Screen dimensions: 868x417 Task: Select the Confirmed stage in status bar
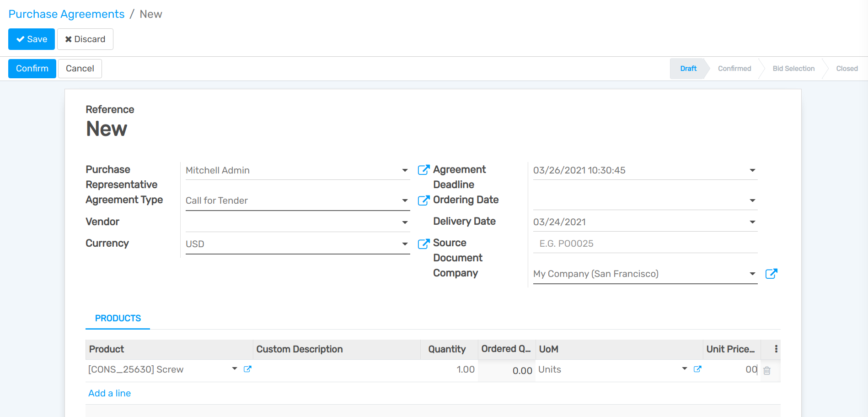click(x=734, y=68)
